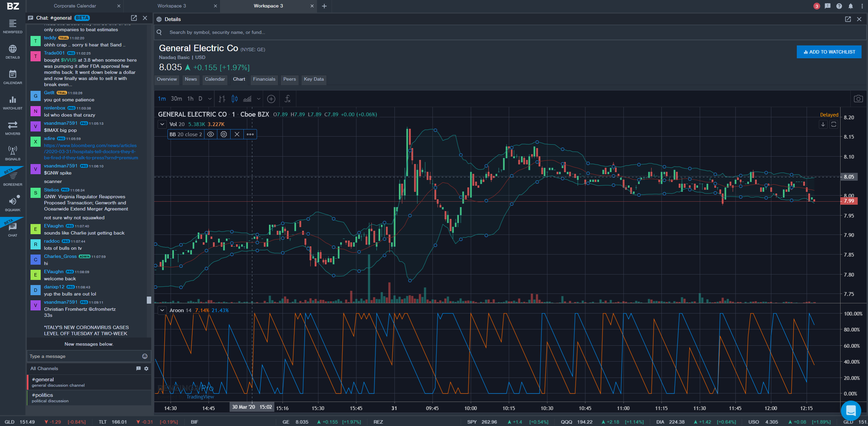The height and width of the screenshot is (426, 868).
Task: Open the Calendar details tab
Action: (x=215, y=79)
